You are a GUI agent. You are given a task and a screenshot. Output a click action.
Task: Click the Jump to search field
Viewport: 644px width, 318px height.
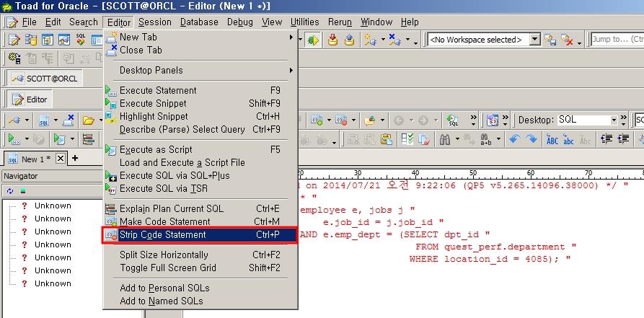point(617,40)
